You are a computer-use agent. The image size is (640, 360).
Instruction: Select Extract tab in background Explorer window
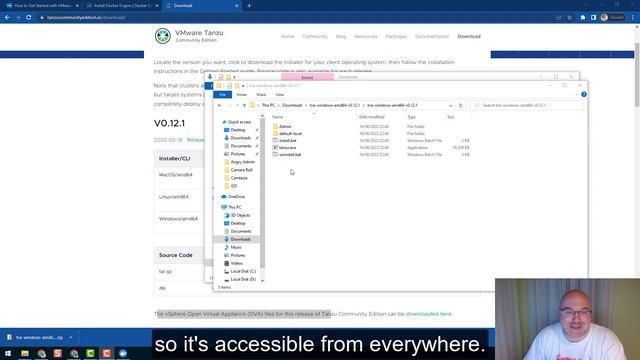307,77
